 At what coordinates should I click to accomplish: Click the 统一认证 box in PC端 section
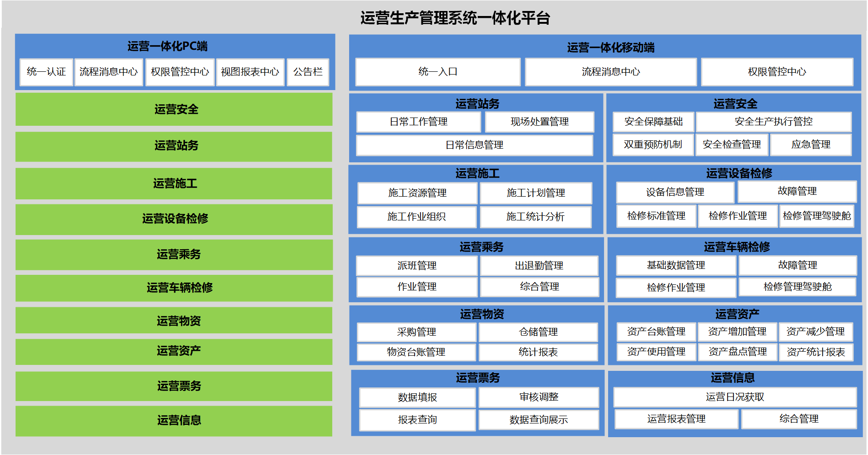46,72
